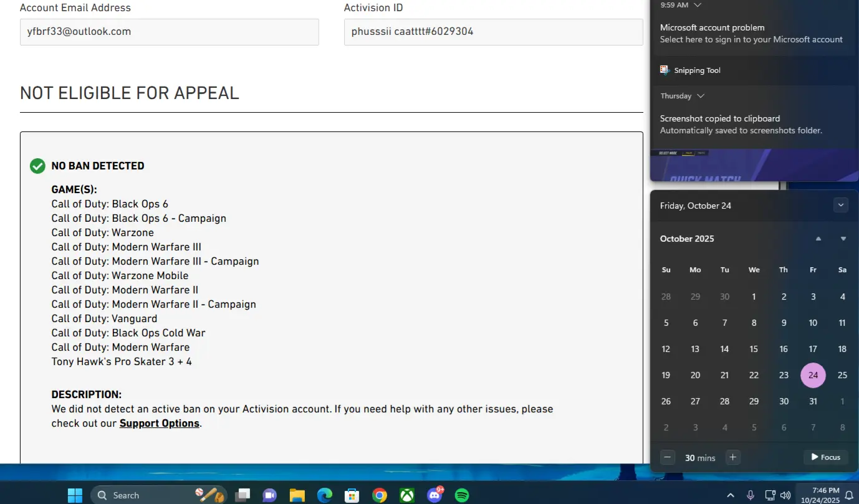This screenshot has height=504, width=859.
Task: Click the Friday, October 24 date header
Action: [696, 206]
